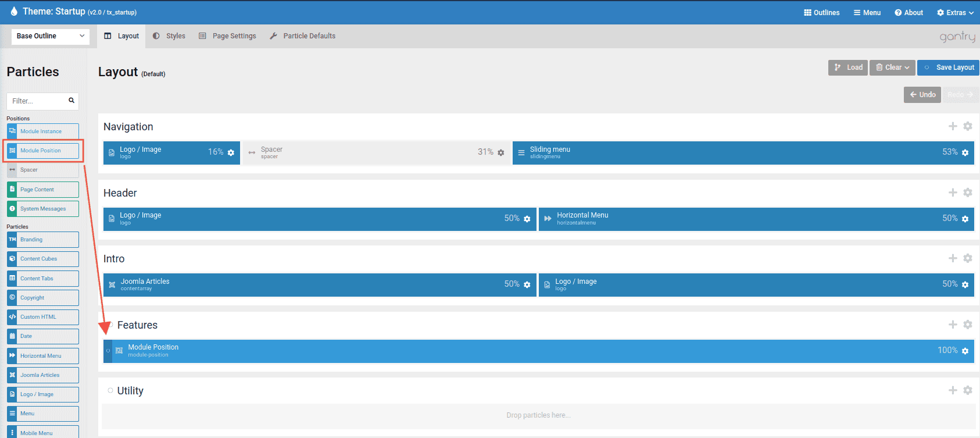Viewport: 980px width, 438px height.
Task: Click the Utility section title
Action: pos(130,391)
